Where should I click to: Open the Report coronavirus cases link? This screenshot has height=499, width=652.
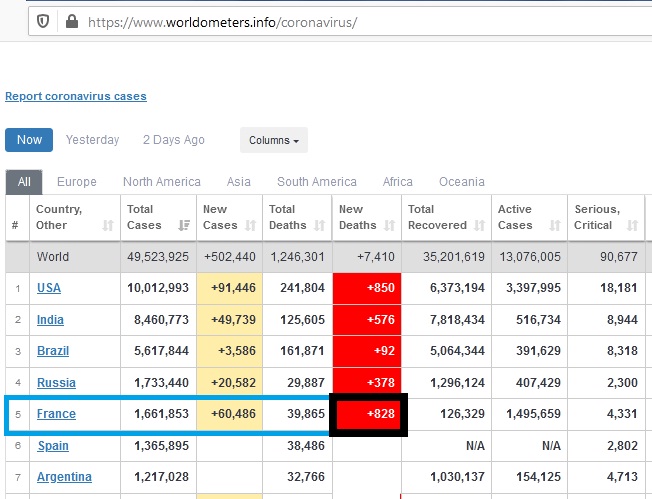[x=76, y=96]
